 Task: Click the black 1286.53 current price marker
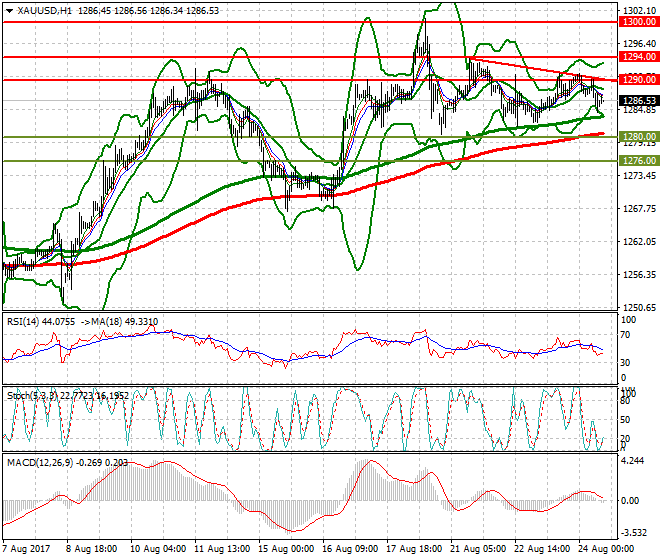coord(637,101)
